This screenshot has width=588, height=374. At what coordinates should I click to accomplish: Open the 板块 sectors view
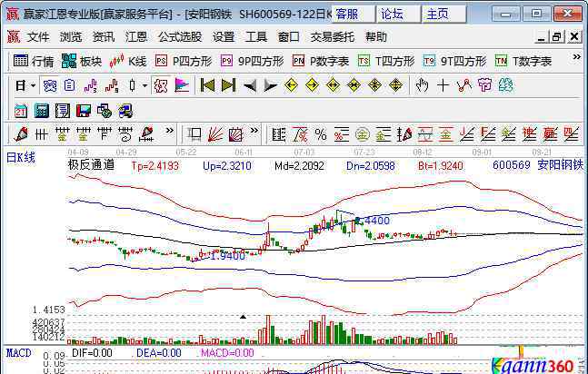[82, 61]
